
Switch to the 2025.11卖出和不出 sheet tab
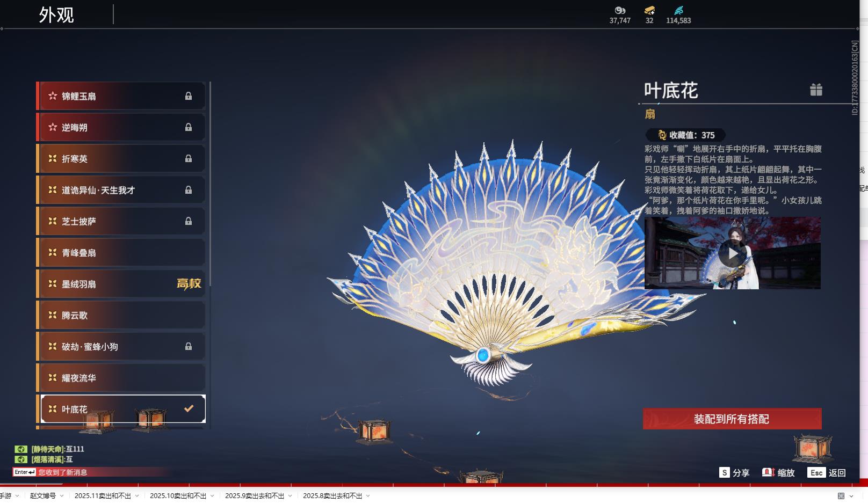103,496
